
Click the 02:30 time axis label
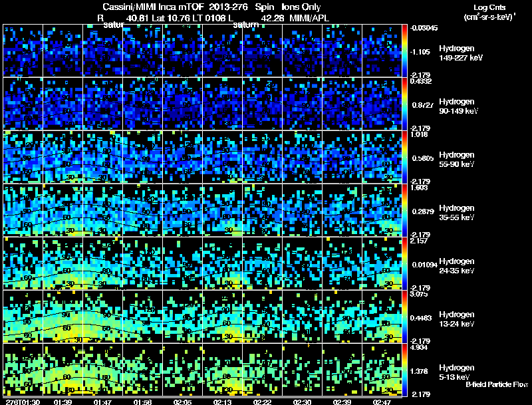point(302,402)
